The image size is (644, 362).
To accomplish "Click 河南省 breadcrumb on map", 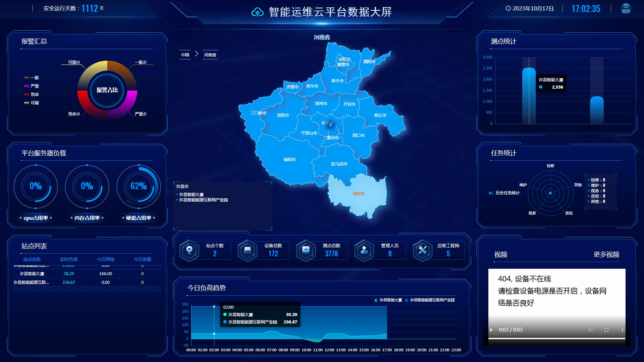I will tap(210, 55).
